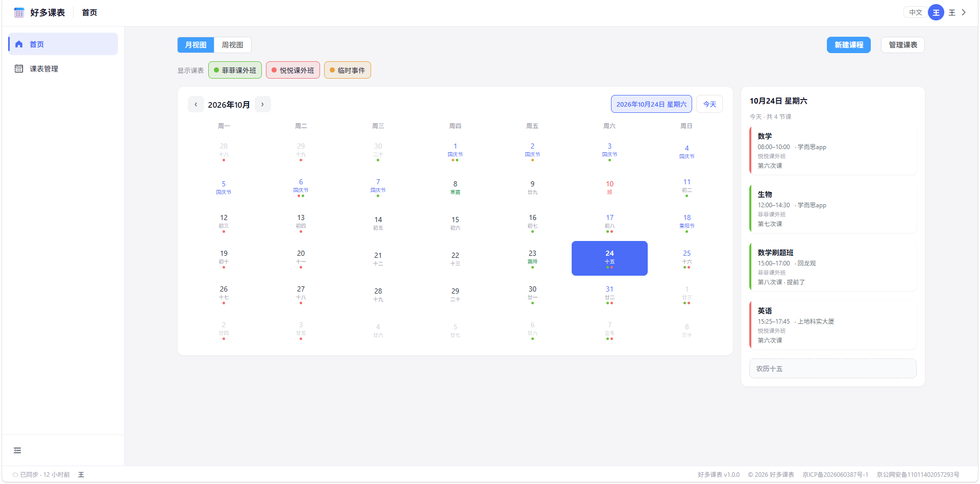
Task: Open the 生物 12:00–14:30 course card
Action: point(833,209)
